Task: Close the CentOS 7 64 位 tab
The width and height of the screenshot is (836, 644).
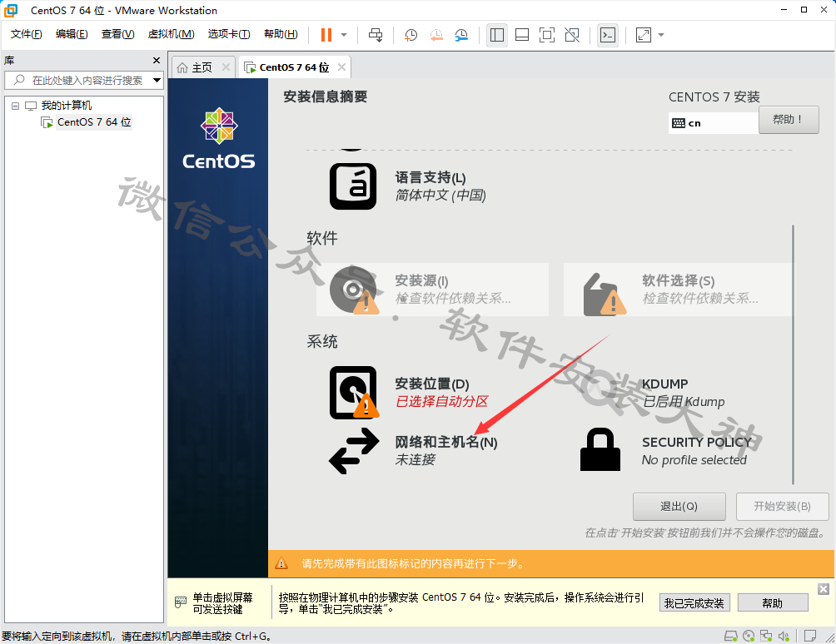Action: coord(341,67)
